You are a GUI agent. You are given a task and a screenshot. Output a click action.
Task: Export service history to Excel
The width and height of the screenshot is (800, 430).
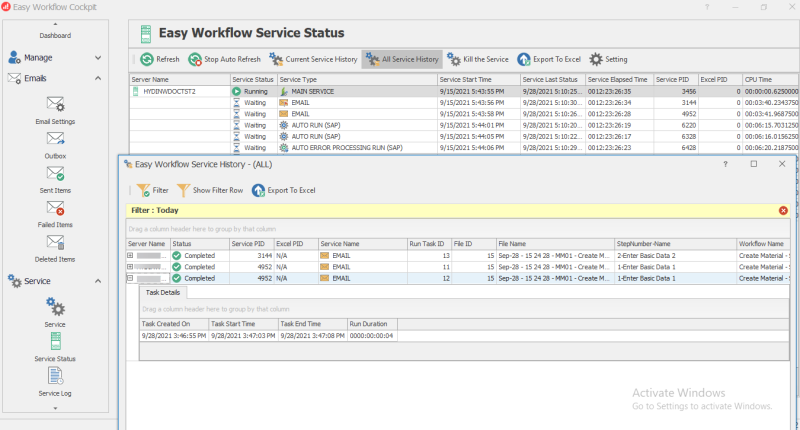click(x=283, y=189)
